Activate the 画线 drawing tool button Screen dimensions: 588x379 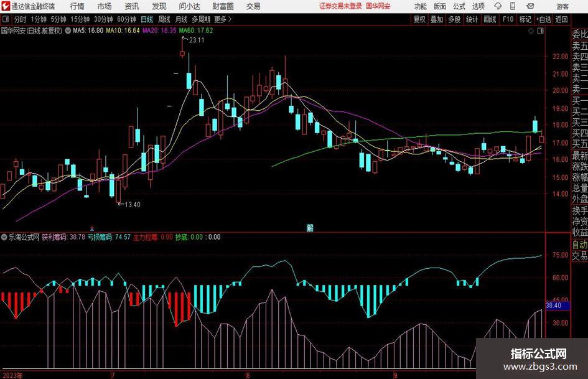[490, 19]
